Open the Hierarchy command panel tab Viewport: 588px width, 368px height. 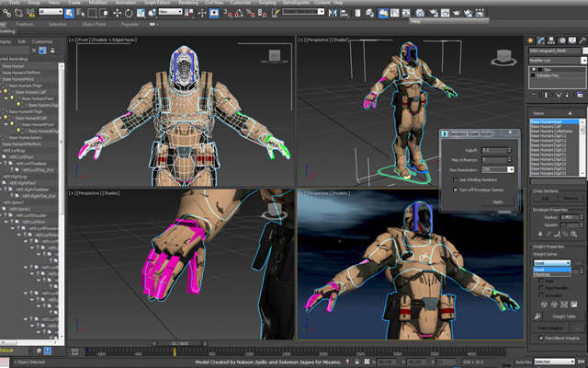point(549,41)
